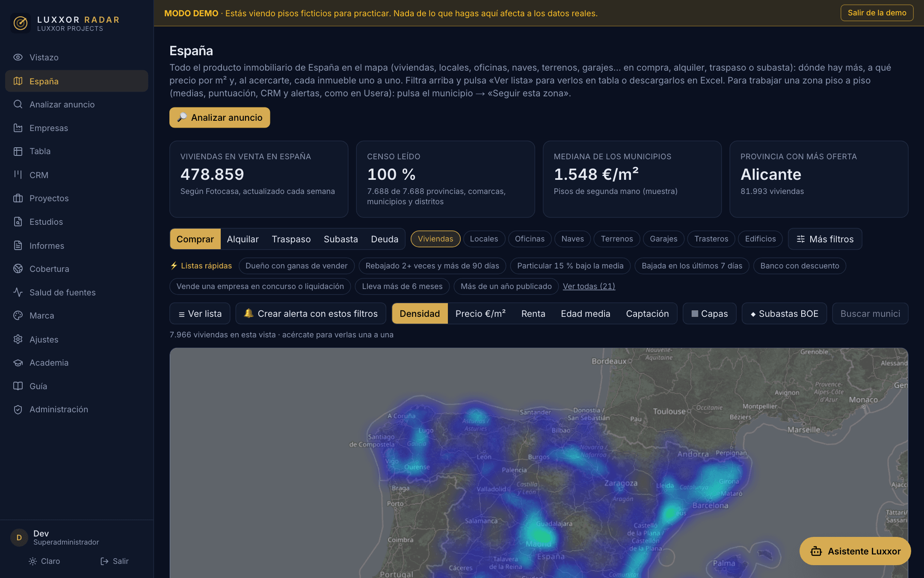Viewport: 924px width, 578px height.
Task: Switch map mode to Precio €/m²
Action: click(480, 314)
